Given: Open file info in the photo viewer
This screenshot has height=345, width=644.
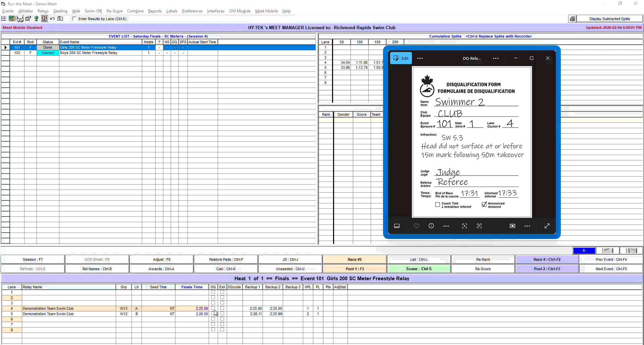Looking at the screenshot, I should tap(431, 226).
